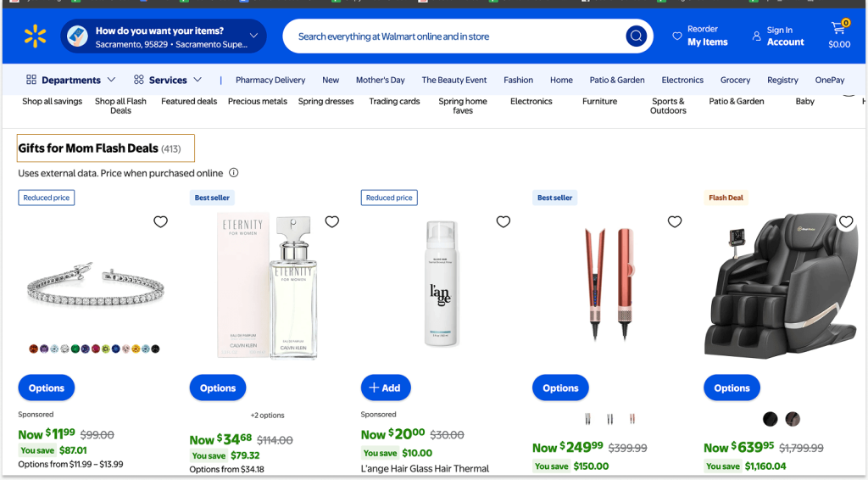The height and width of the screenshot is (480, 868).
Task: Select the emerald green gemstone swatch on bracelet
Action: [x=75, y=349]
